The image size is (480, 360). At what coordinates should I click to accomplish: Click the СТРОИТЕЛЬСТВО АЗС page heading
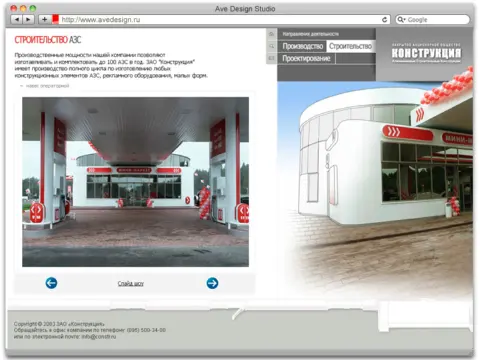click(48, 40)
